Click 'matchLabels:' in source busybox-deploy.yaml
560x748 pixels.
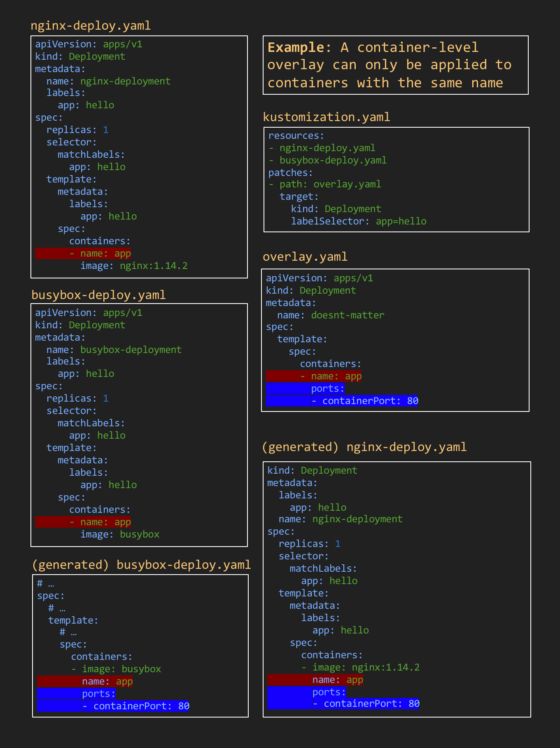click(x=91, y=423)
